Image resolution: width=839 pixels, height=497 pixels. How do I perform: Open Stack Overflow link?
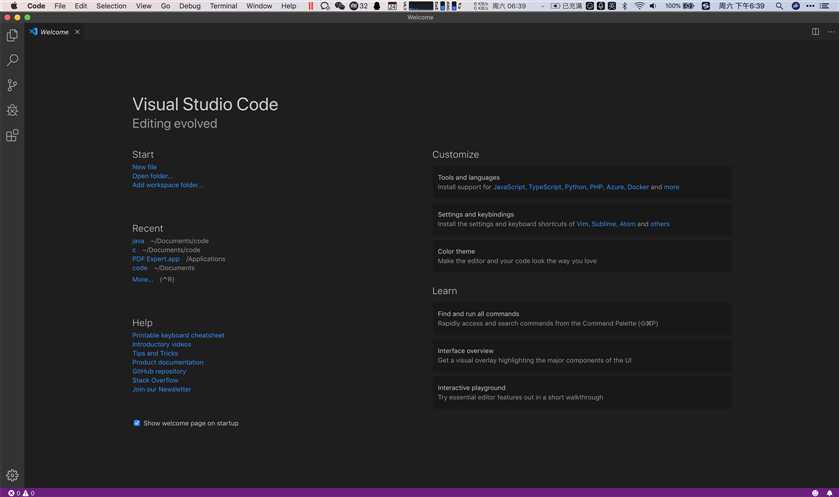pyautogui.click(x=155, y=380)
